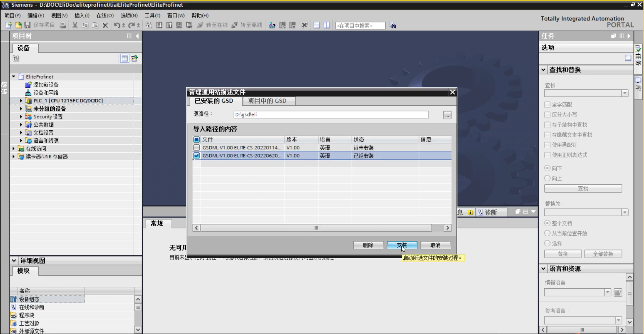Toggle the select-all checkbox in file header
The width and height of the screenshot is (644, 334).
click(x=197, y=139)
